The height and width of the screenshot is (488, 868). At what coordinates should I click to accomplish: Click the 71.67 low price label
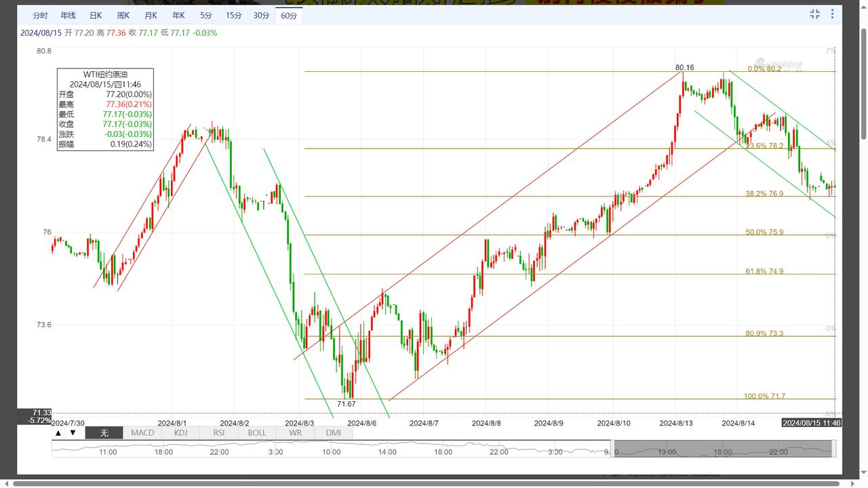coord(347,404)
